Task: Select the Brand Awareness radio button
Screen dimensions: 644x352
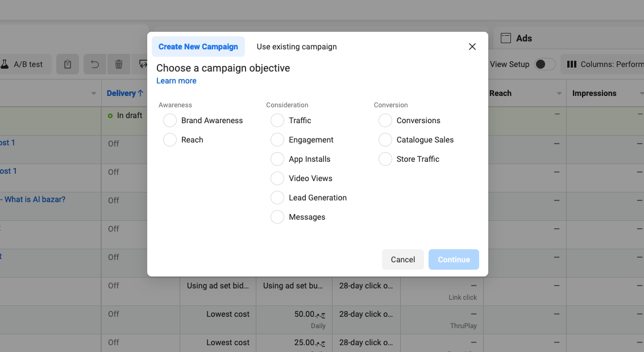Action: [170, 120]
